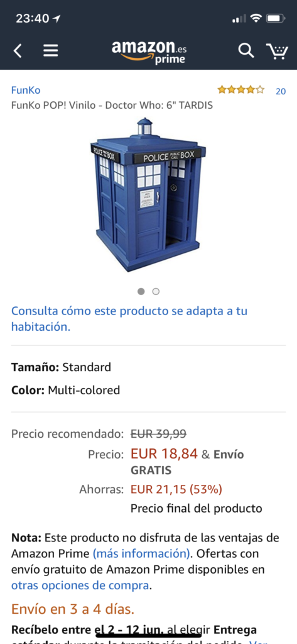The image size is (297, 644).
Task: Tap the back arrow icon
Action: coord(17,51)
